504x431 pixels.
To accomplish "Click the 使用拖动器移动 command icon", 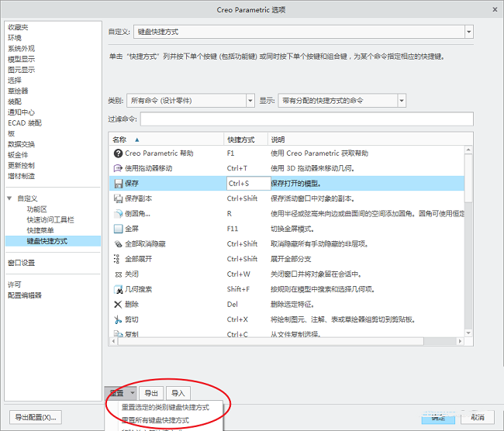I will 118,168.
